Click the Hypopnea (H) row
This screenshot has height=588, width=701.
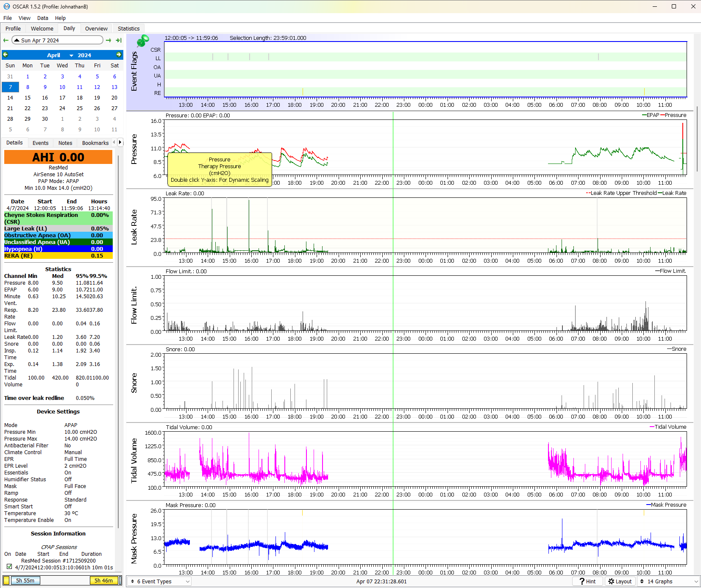(58, 249)
